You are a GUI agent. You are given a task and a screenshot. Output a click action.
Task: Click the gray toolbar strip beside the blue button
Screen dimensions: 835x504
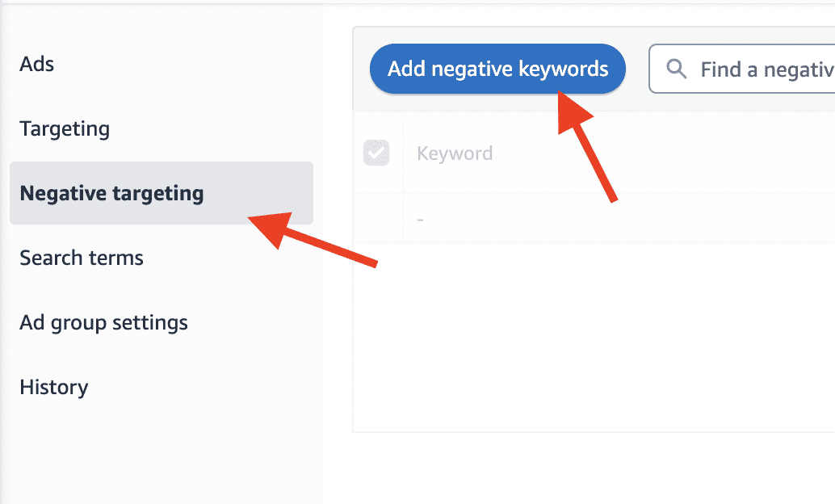637,69
